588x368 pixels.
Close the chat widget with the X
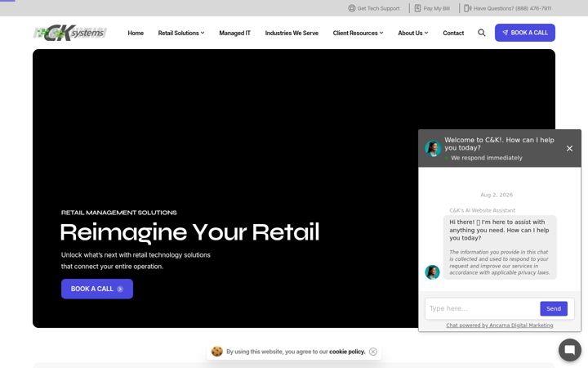[x=569, y=148]
